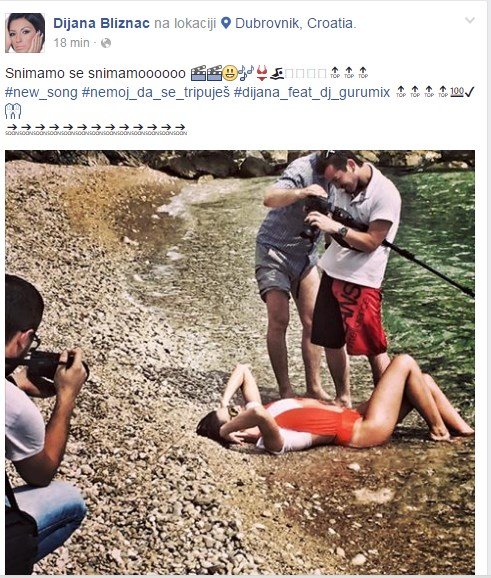Click the 18 min timestamp
Screen dimensions: 491x578
pos(72,43)
